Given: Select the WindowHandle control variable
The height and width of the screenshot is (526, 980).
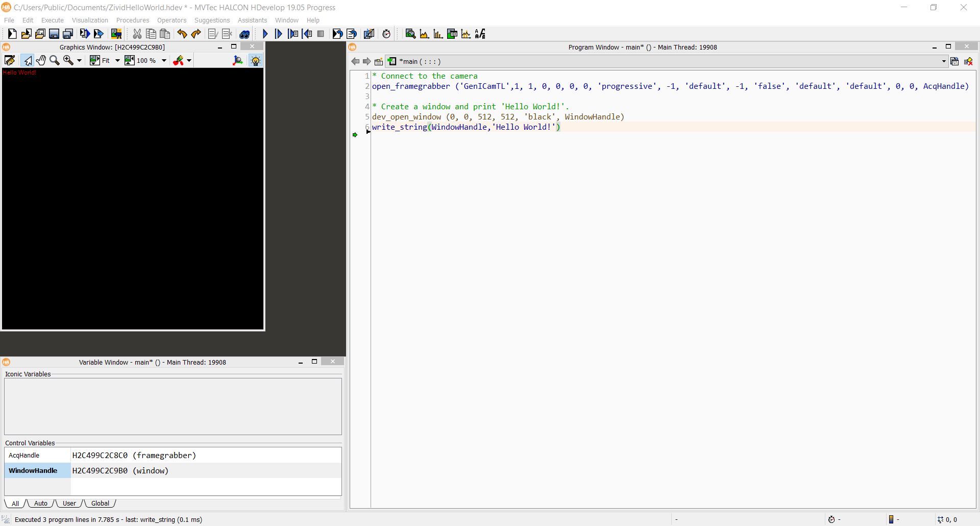Looking at the screenshot, I should click(33, 471).
